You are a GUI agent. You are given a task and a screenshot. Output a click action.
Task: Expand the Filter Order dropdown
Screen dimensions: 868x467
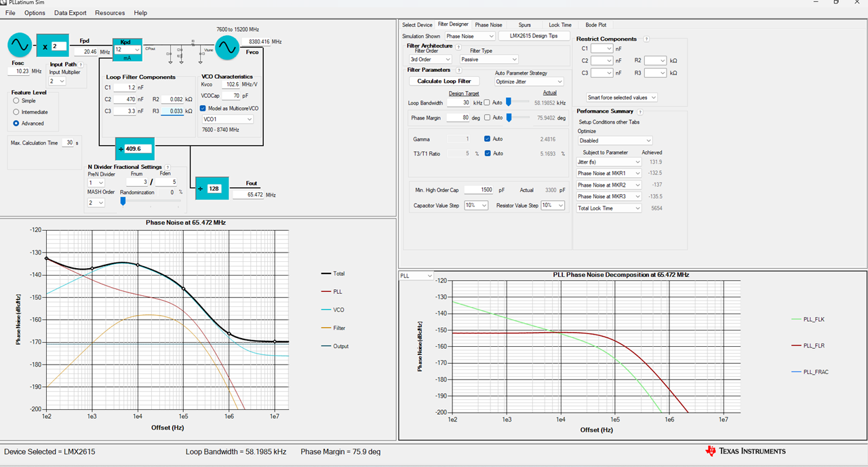click(x=430, y=59)
